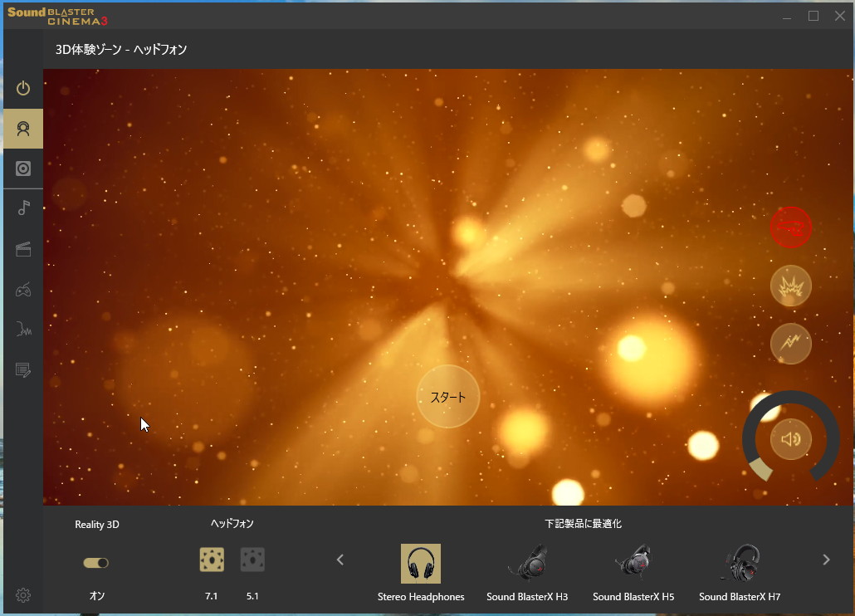Click the power icon in the sidebar

click(x=23, y=88)
